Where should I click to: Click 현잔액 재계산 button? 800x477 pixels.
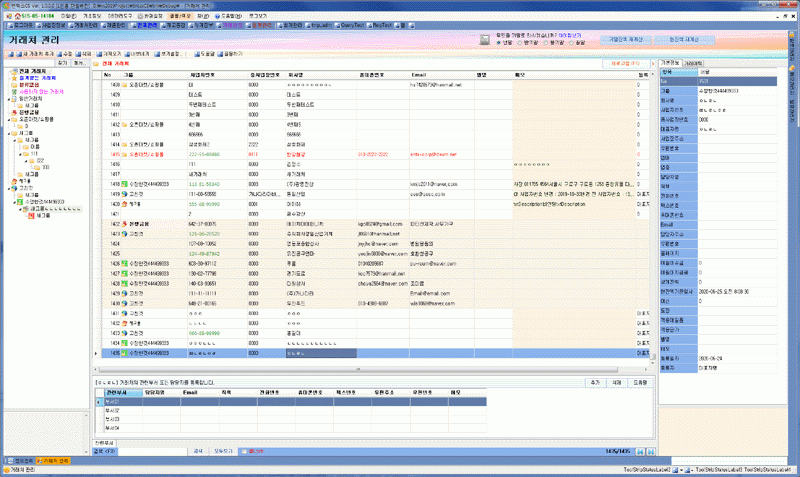[684, 40]
